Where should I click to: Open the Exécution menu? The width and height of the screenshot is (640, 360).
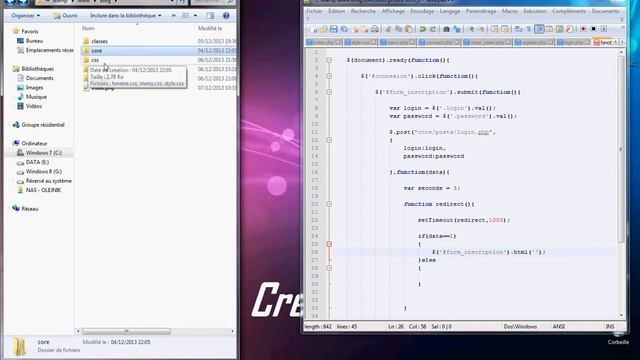[535, 11]
